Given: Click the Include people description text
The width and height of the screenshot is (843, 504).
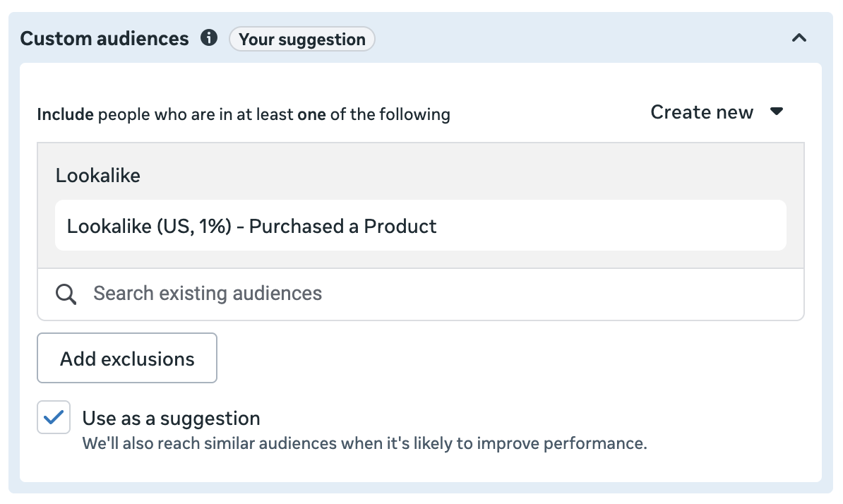Looking at the screenshot, I should [244, 114].
